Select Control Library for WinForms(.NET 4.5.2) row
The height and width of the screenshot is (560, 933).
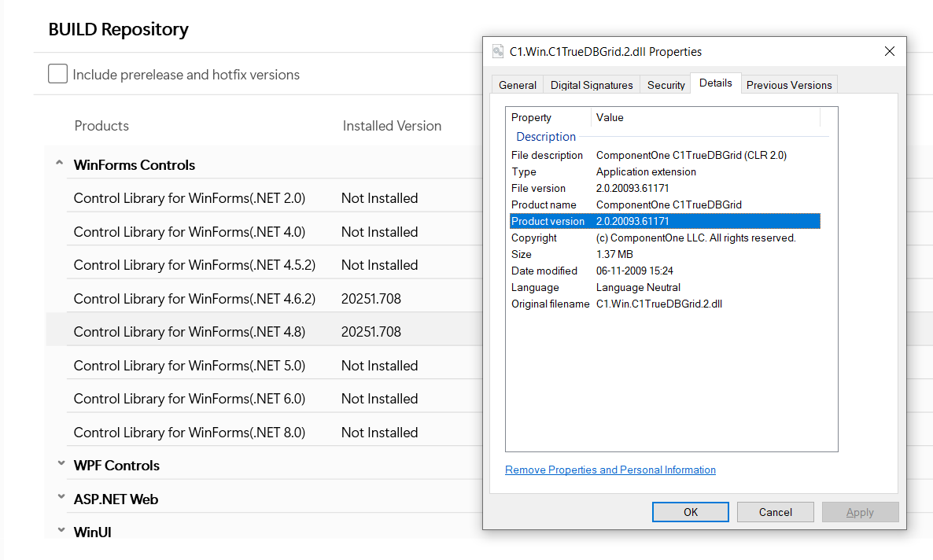(264, 265)
